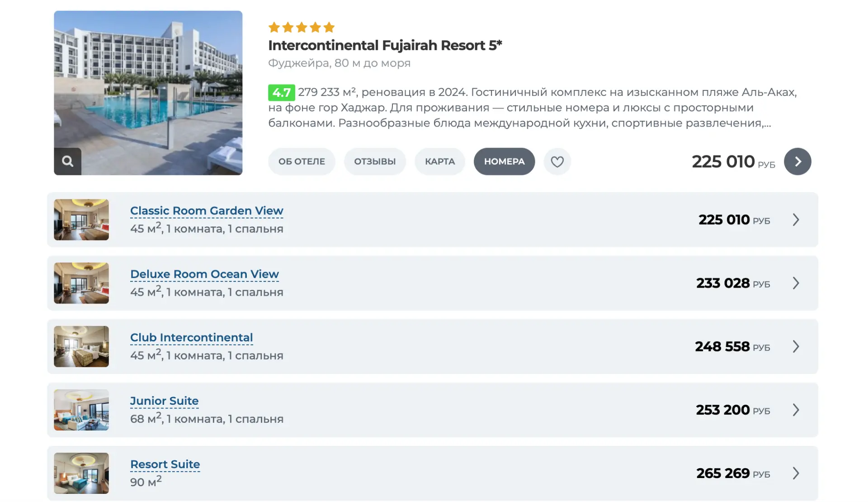Open the Junior Suite link
868x502 pixels.
pyautogui.click(x=164, y=401)
